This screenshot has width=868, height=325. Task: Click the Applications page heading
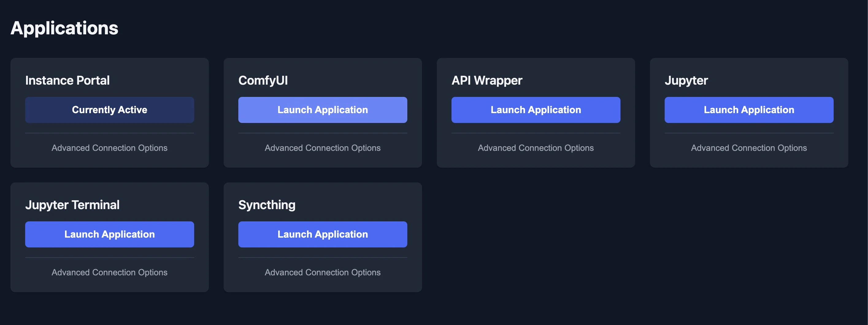point(64,29)
